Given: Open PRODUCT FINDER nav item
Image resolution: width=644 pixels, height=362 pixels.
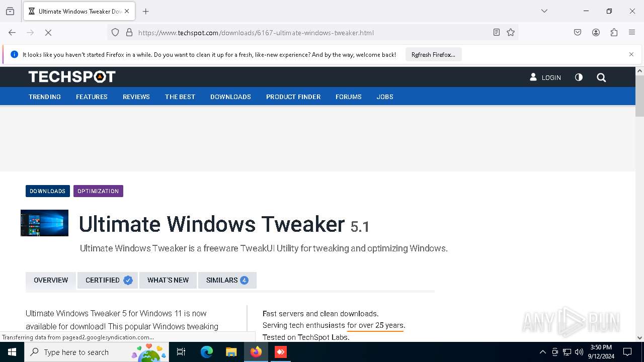Looking at the screenshot, I should tap(293, 97).
